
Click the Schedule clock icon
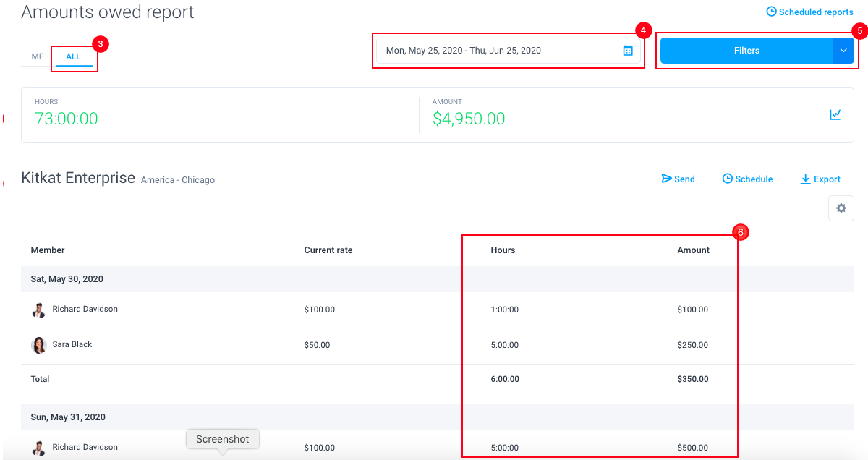tap(728, 179)
